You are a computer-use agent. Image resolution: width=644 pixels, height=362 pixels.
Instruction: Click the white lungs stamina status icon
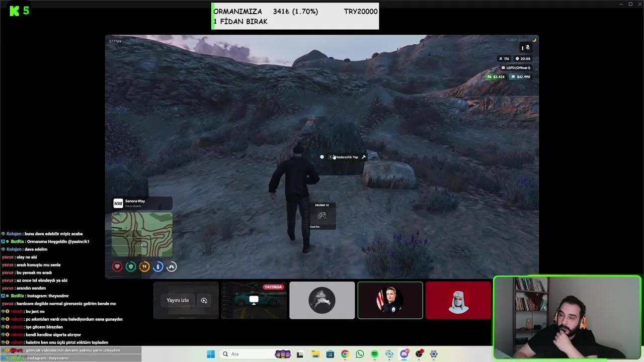point(172,266)
